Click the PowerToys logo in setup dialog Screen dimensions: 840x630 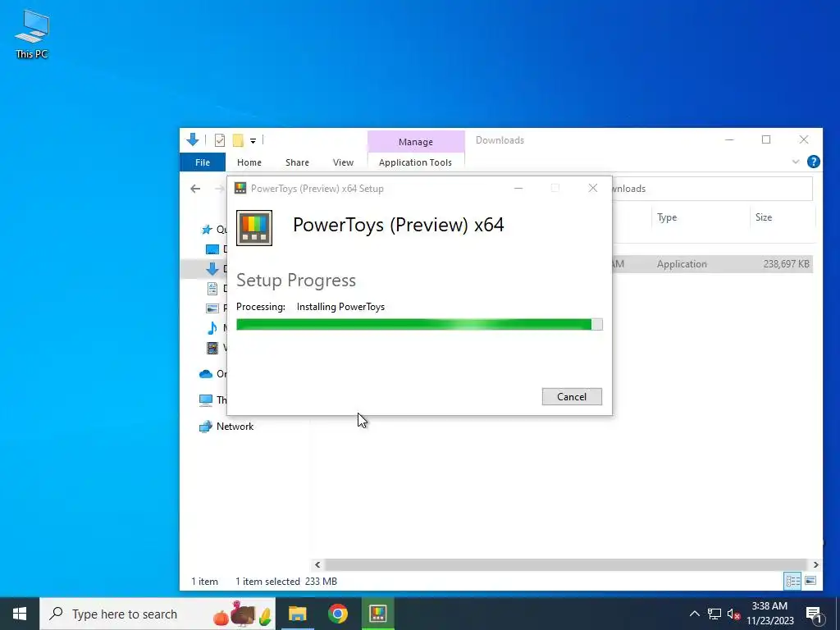[254, 228]
